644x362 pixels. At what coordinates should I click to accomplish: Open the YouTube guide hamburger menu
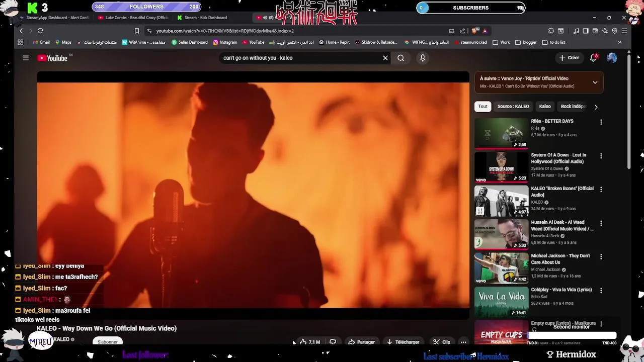(x=26, y=58)
